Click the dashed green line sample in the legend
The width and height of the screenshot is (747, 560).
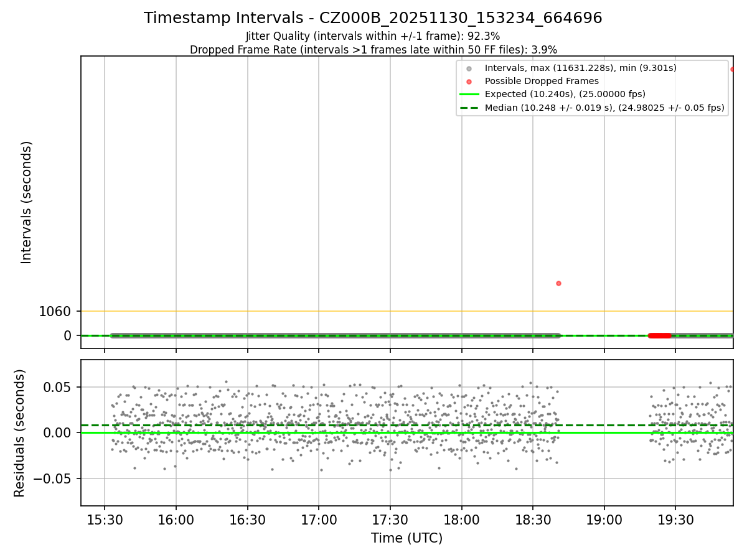(469, 108)
